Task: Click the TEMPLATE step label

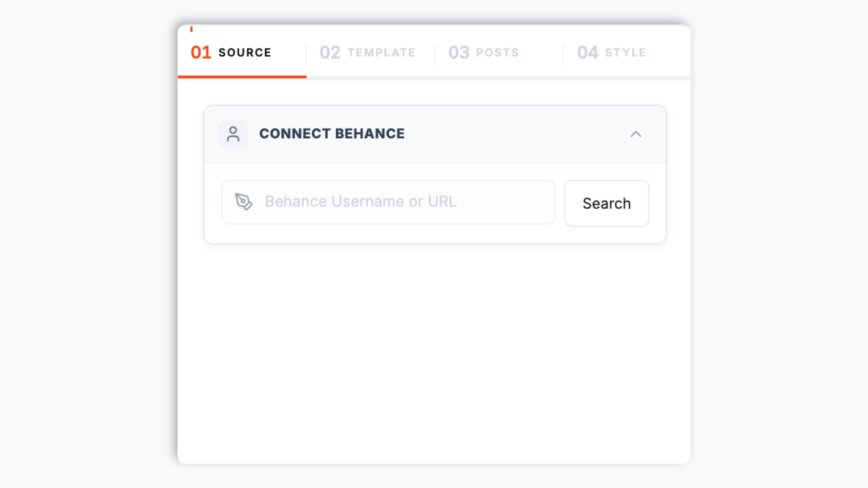Action: coord(381,53)
